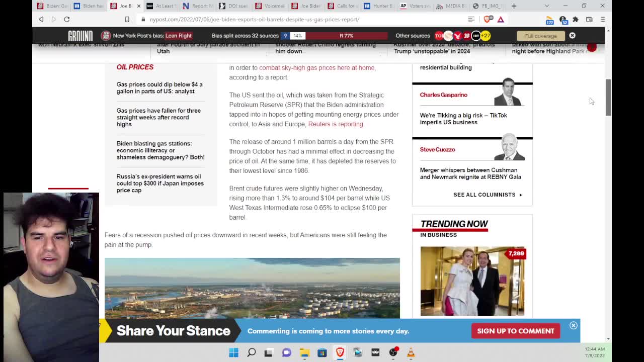
Task: Go back to the previous page
Action: (41, 19)
